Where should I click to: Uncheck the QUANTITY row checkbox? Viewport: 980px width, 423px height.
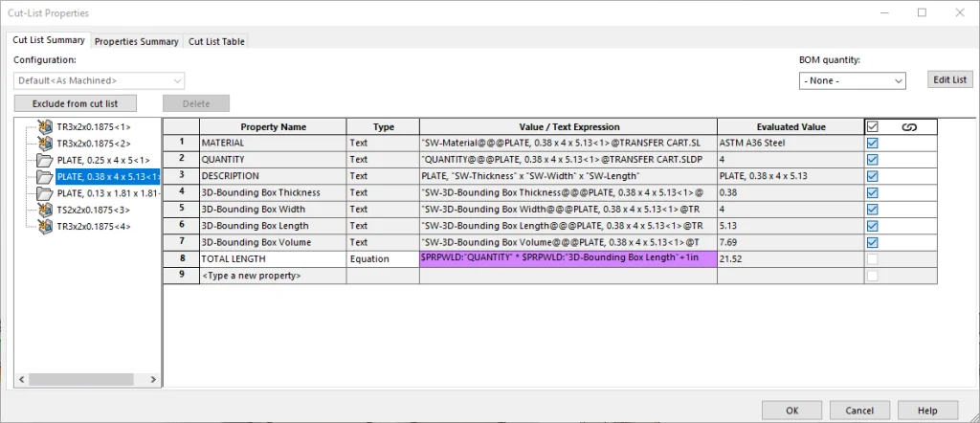tap(873, 159)
